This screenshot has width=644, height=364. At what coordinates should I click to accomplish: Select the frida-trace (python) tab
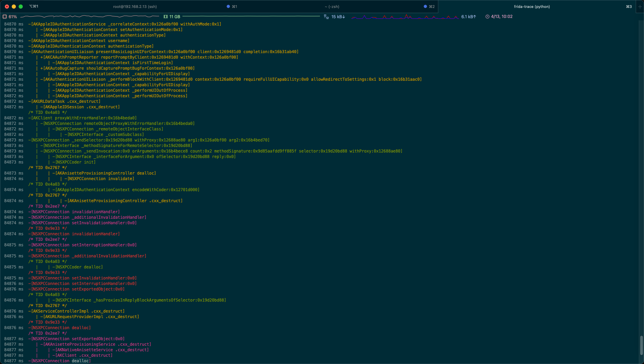[x=532, y=7]
